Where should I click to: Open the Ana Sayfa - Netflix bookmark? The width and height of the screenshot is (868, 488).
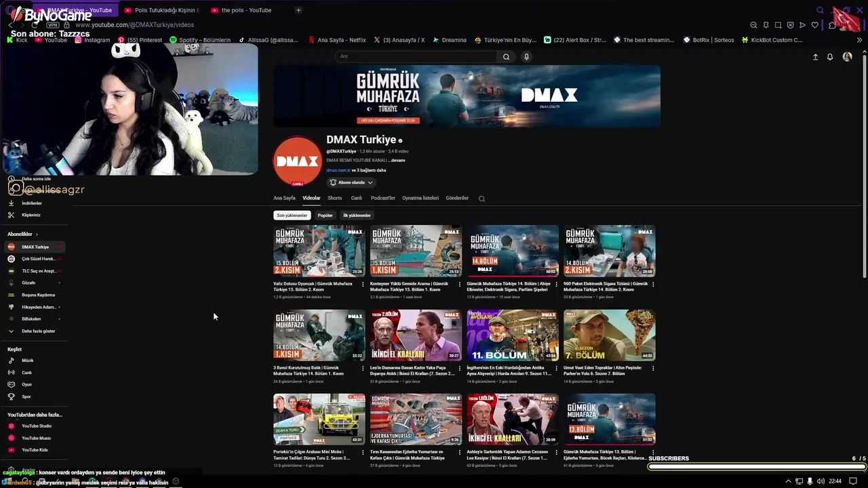pyautogui.click(x=336, y=40)
